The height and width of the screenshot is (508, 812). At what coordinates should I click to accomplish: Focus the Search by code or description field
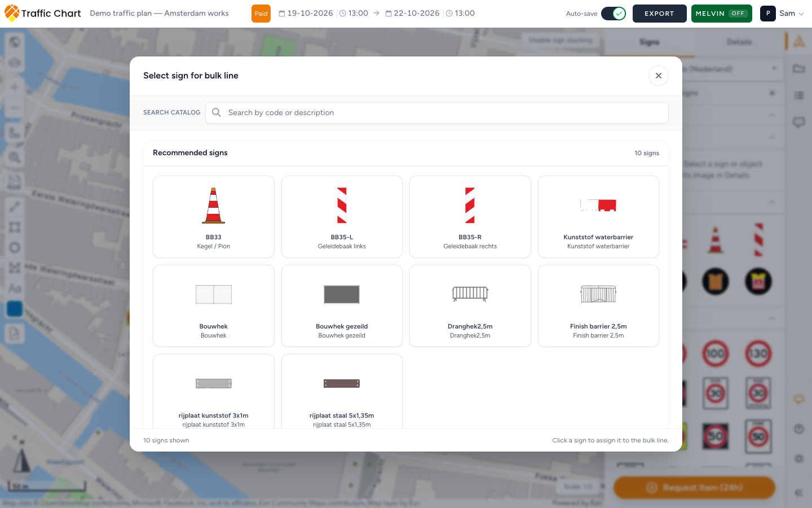tap(437, 113)
